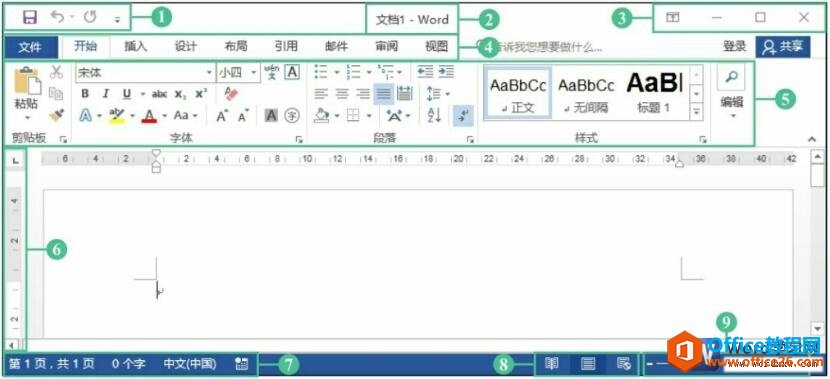Center align the text
830x379 pixels.
(x=342, y=94)
